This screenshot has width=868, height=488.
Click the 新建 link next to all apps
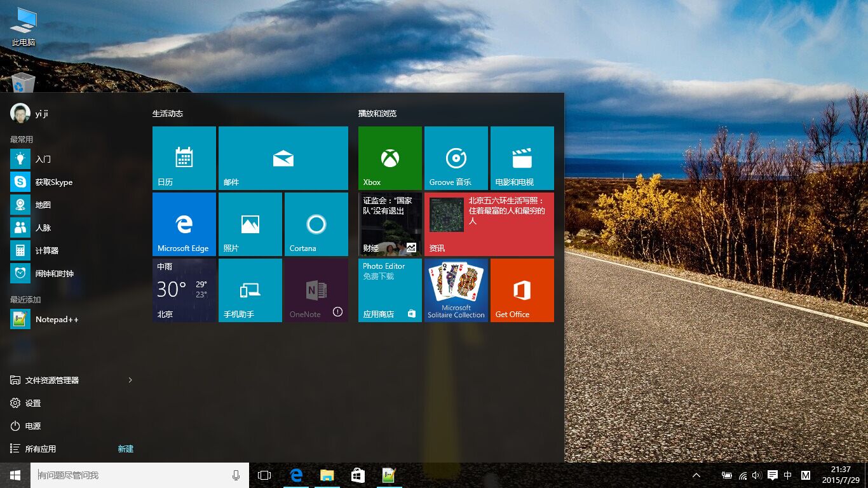(126, 449)
